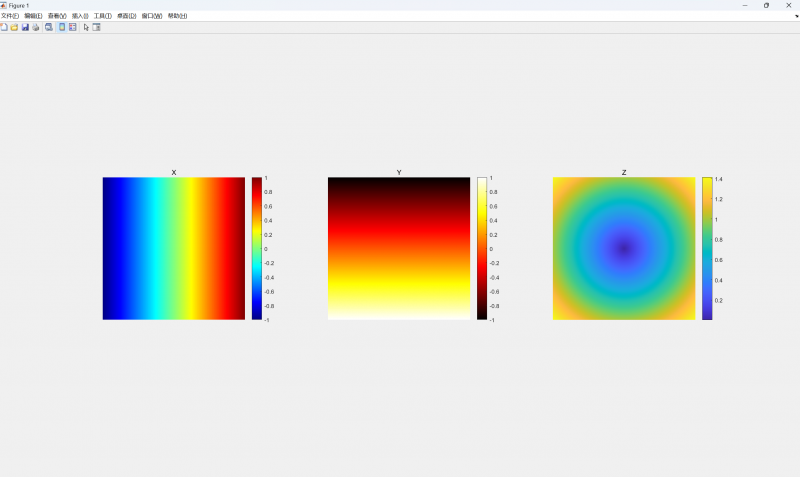800x477 pixels.
Task: Open the 文件 (File) menu
Action: click(9, 16)
